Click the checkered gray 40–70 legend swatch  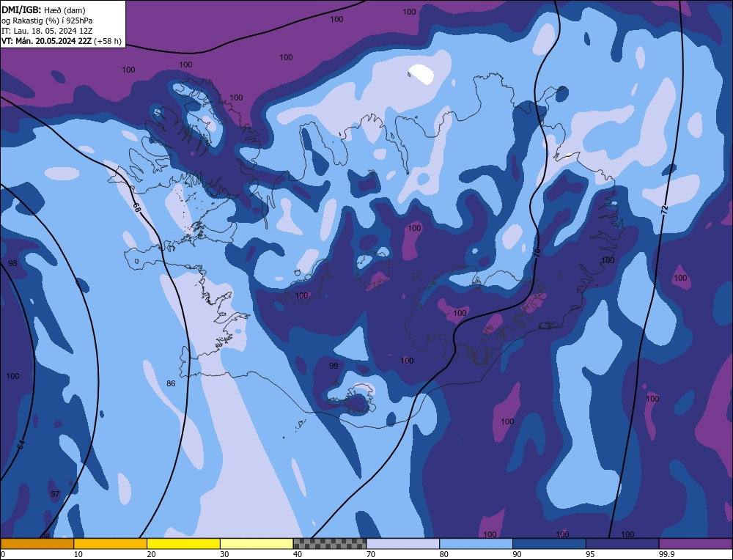[x=330, y=544]
